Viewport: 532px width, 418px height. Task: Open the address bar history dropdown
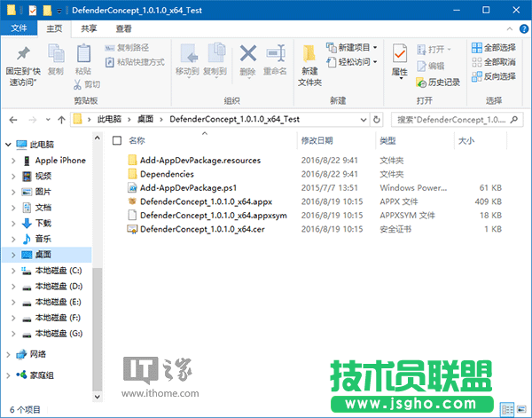(364, 120)
